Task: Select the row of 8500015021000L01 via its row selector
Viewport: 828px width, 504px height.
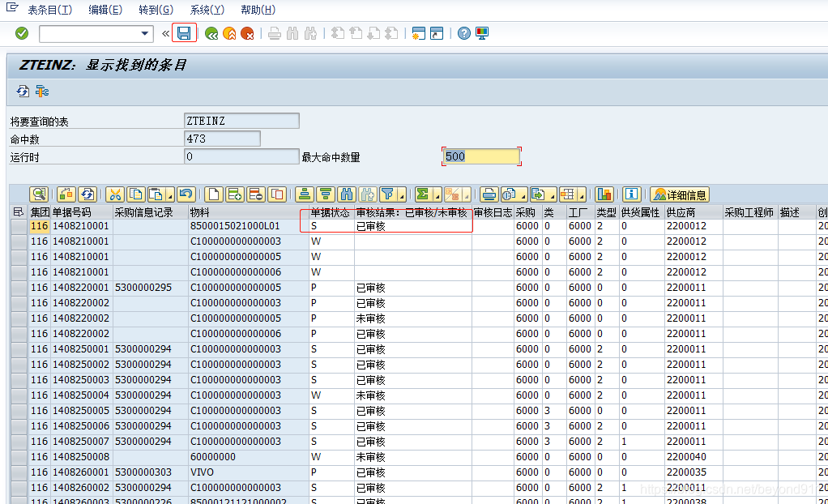Action: [19, 226]
